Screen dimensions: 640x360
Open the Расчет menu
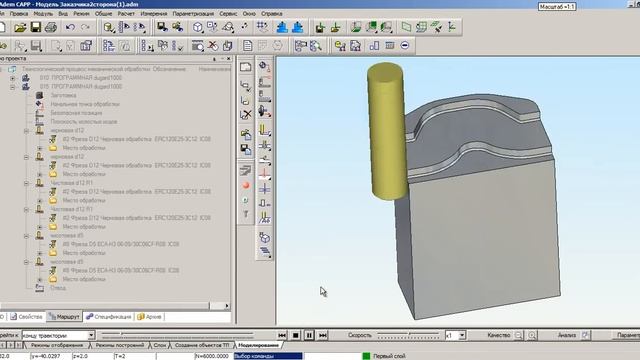tap(126, 13)
